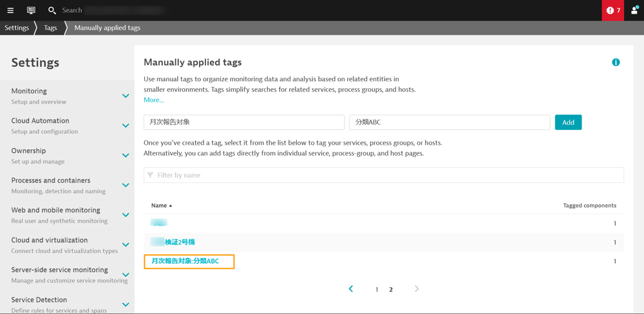
Task: Open the first blurred tag link
Action: (x=159, y=223)
